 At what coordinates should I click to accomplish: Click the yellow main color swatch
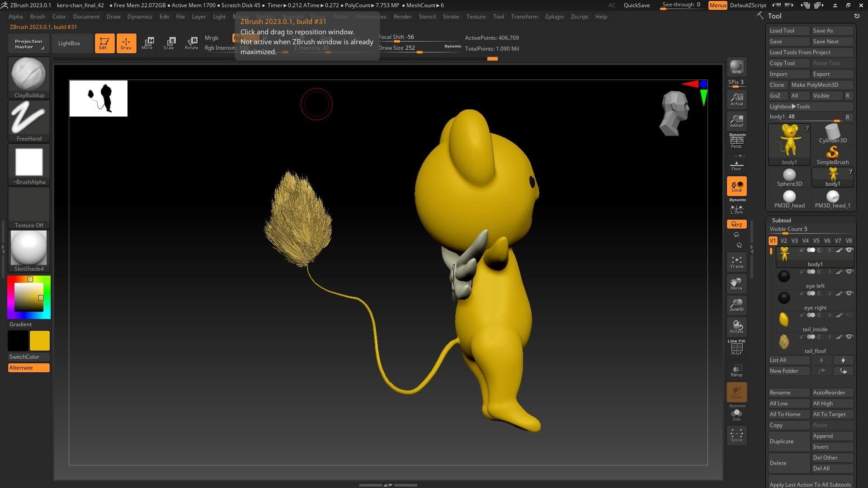40,341
